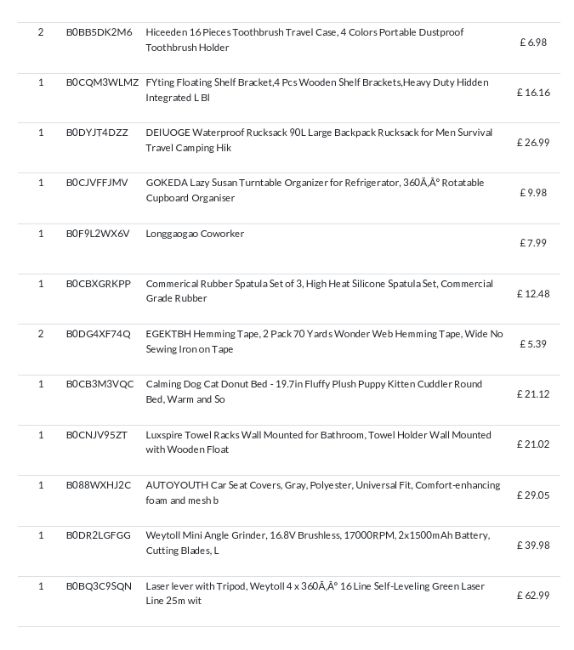
Task: Click the £ 26.99 price
Action: coord(533,143)
